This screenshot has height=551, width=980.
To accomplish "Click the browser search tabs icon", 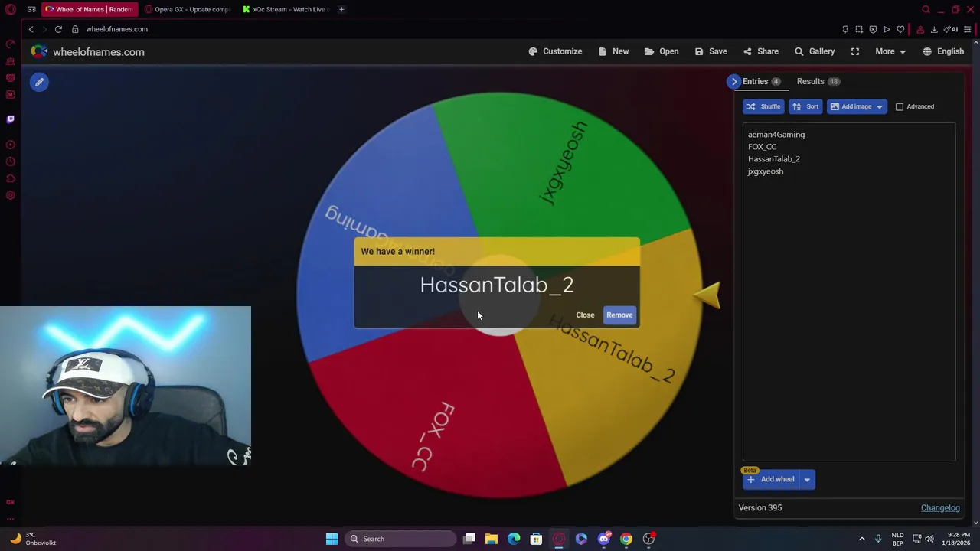I will click(926, 9).
